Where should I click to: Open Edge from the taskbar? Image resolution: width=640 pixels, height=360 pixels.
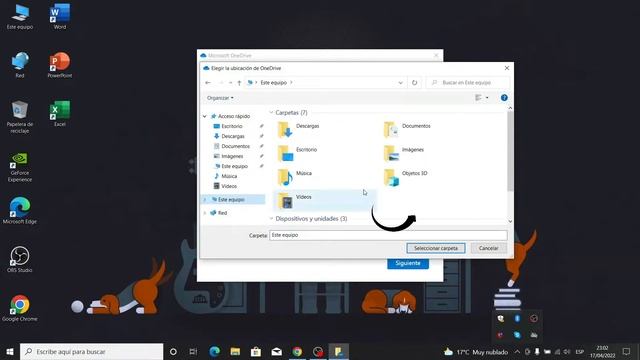click(x=214, y=351)
